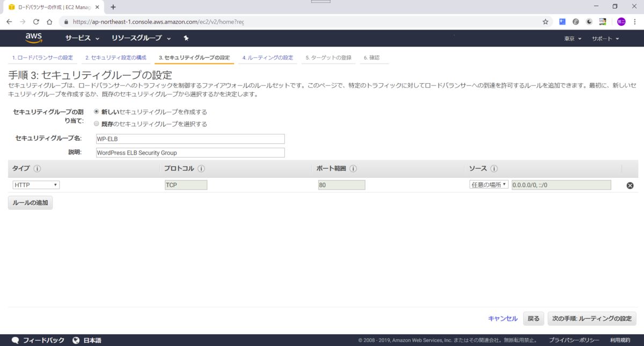Remove the HTTP rule via the X icon

630,184
